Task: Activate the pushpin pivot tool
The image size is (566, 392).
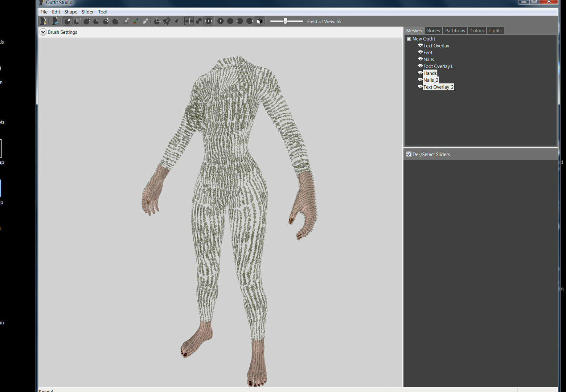Action: point(167,21)
